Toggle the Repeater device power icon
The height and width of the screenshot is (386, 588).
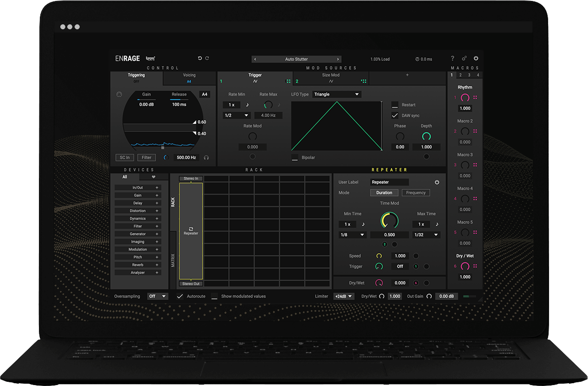(436, 182)
